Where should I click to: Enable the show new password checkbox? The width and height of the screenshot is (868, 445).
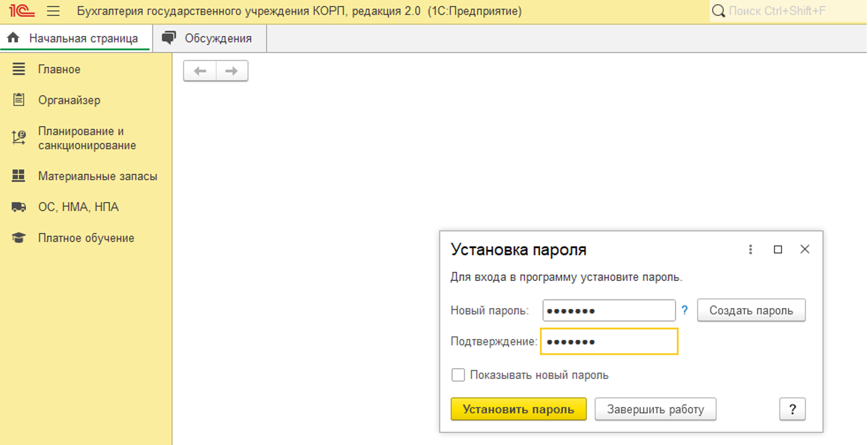point(458,375)
